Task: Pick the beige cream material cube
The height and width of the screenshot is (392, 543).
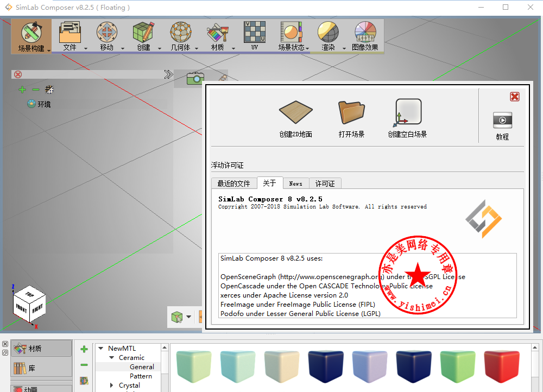Action: 281,366
